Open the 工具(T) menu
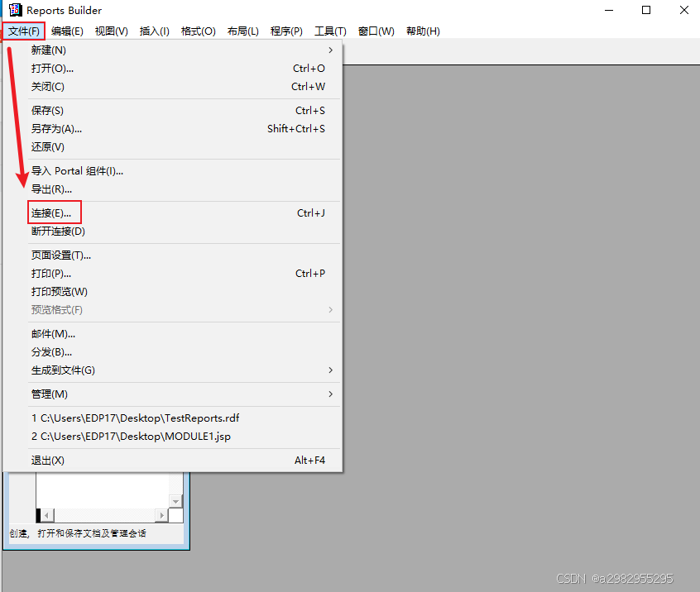 point(330,31)
